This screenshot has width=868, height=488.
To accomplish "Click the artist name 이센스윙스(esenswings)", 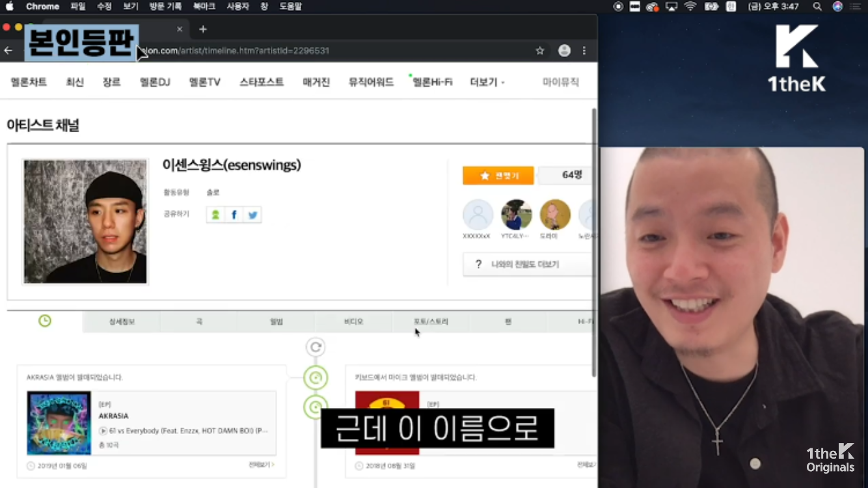I will pyautogui.click(x=232, y=165).
